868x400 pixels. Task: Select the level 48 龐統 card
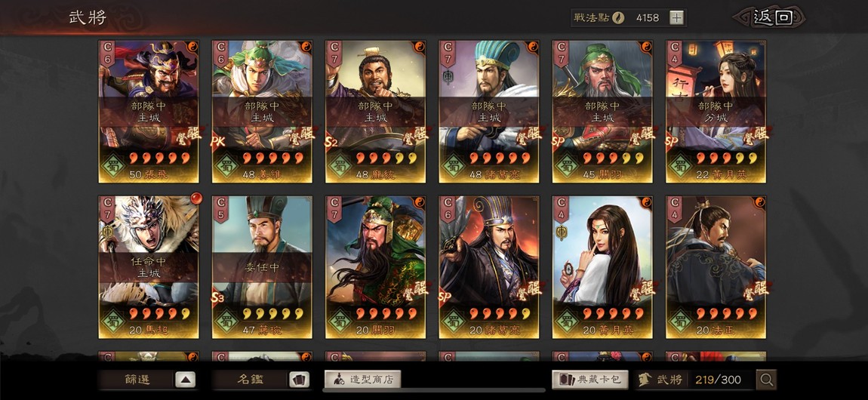[x=375, y=112]
